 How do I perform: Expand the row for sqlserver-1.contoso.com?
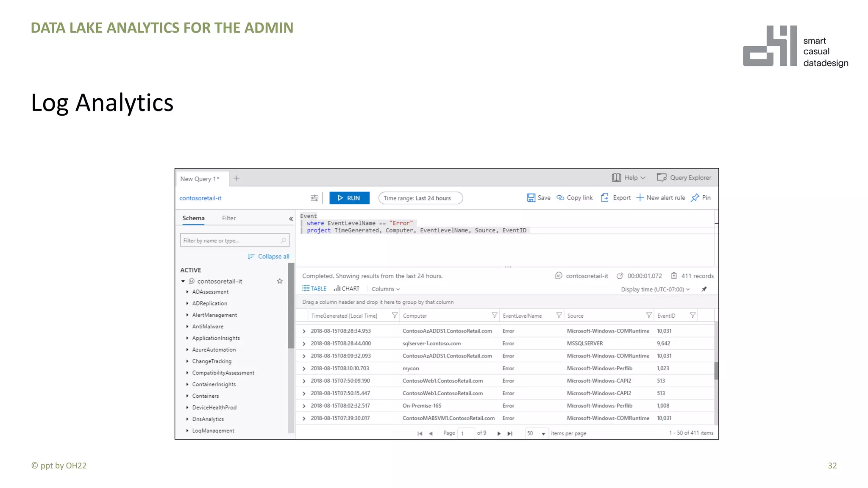coord(304,344)
